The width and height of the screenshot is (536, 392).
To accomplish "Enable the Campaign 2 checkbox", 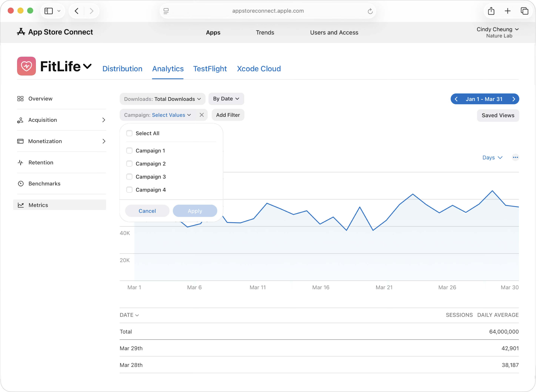I will click(x=129, y=164).
